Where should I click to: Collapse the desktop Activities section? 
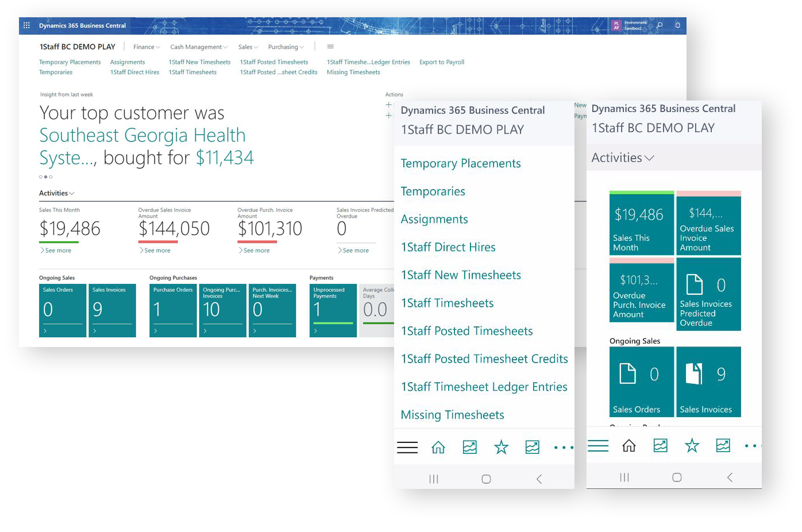(56, 193)
